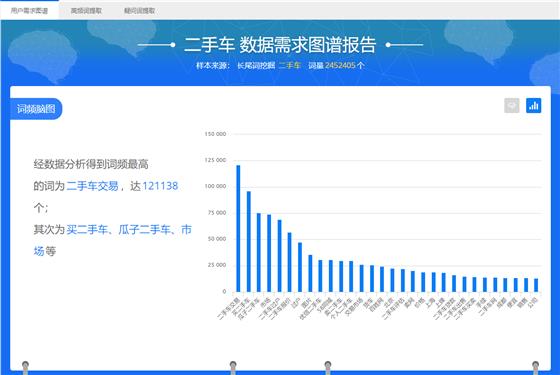The image size is (560, 375).
Task: Click the 125 000 y-axis label
Action: (215, 160)
